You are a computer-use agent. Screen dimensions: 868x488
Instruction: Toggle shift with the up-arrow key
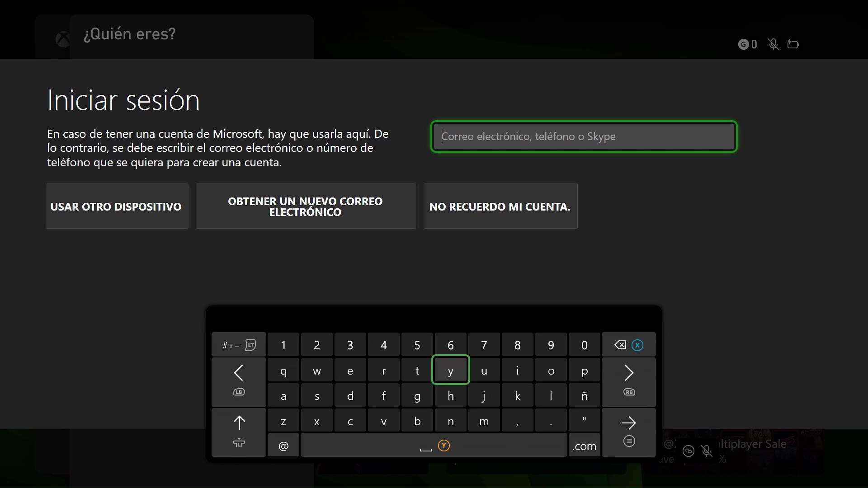(x=239, y=432)
